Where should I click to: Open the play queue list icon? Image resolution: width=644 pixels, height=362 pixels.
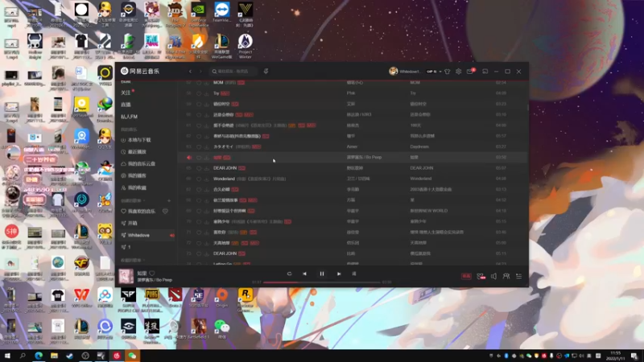click(519, 277)
